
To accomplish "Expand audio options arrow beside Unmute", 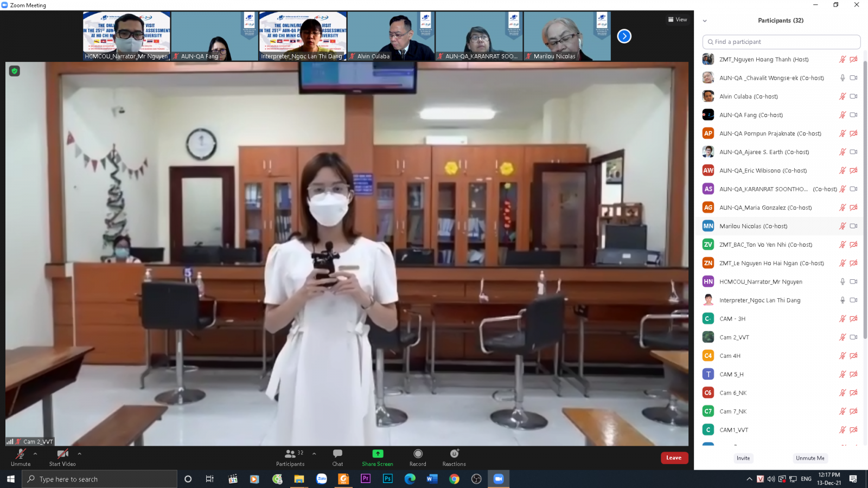I will coord(35,454).
